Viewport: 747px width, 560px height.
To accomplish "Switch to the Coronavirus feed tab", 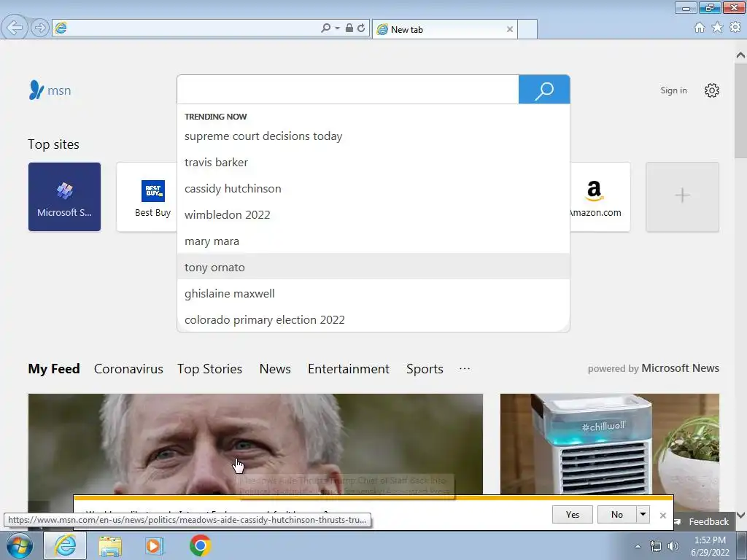I will pos(128,369).
